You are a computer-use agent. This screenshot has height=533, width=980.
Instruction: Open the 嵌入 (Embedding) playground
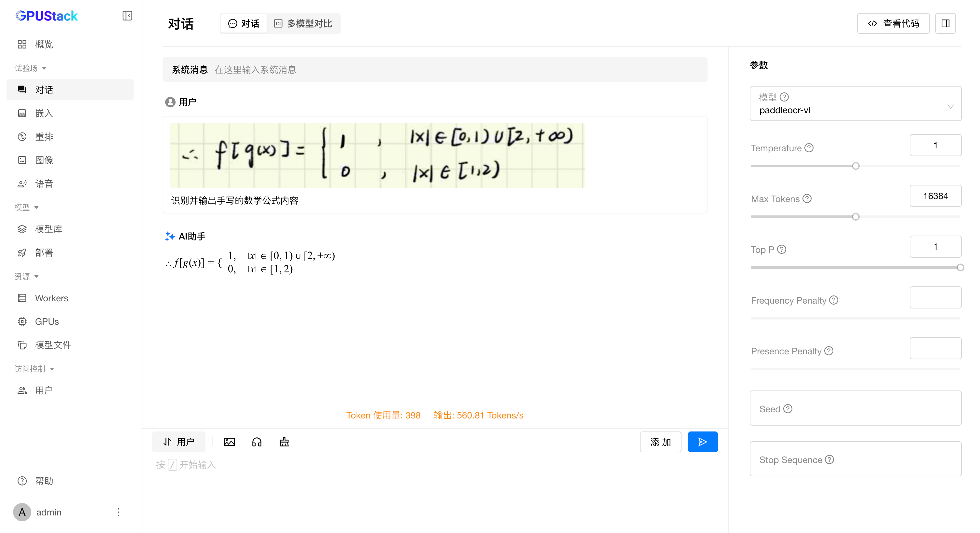[x=44, y=113]
